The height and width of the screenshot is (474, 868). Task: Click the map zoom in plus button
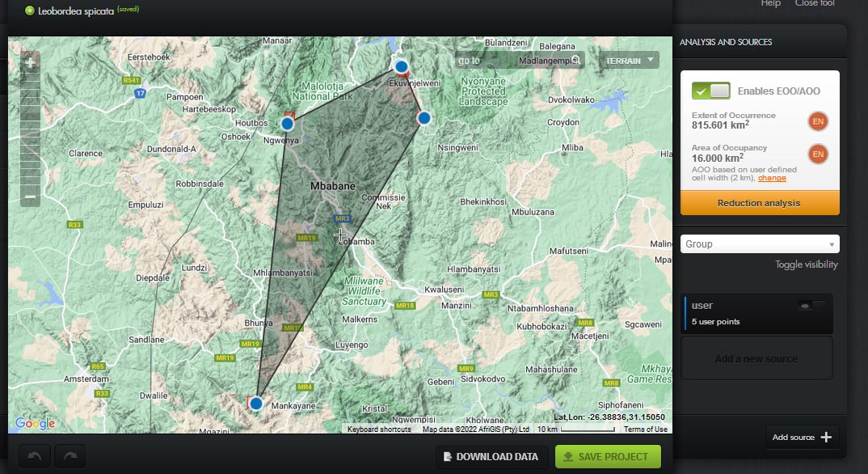(x=30, y=63)
